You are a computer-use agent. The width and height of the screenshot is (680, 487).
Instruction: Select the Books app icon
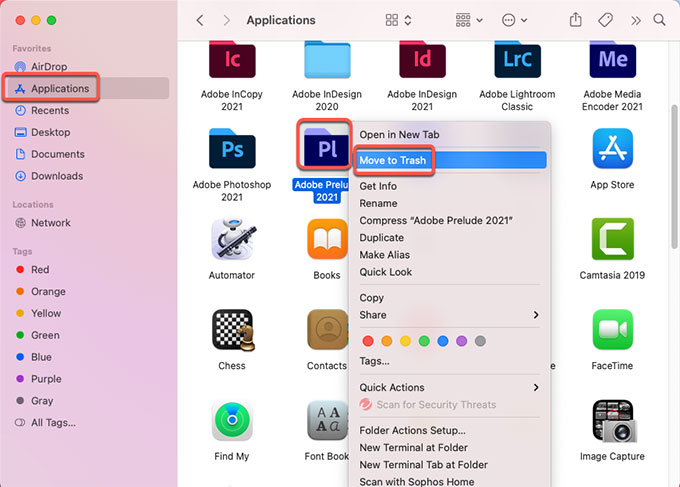click(327, 239)
